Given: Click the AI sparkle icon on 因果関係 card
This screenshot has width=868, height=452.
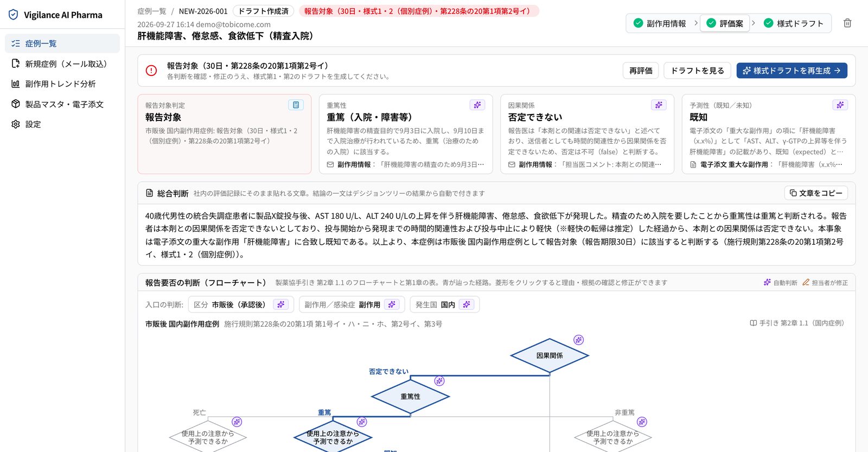Looking at the screenshot, I should pyautogui.click(x=659, y=105).
